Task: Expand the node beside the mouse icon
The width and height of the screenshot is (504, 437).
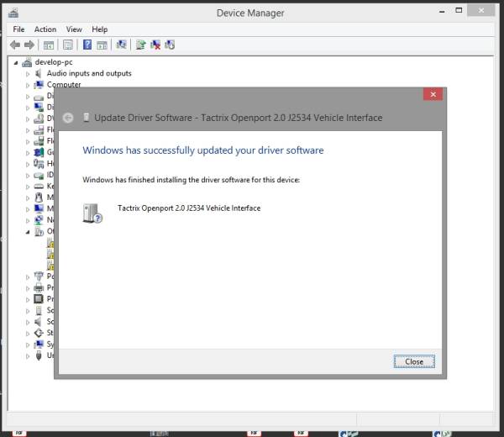Action: pos(28,197)
